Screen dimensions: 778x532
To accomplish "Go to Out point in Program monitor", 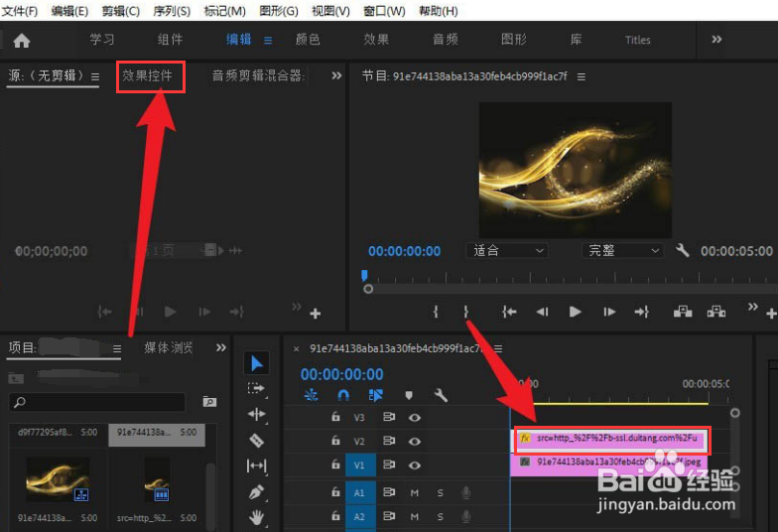I will click(641, 312).
